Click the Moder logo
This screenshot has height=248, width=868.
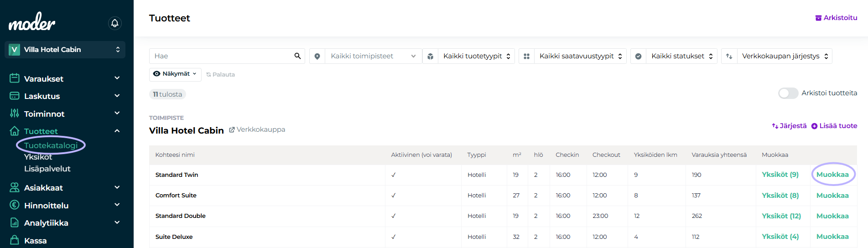pos(32,22)
